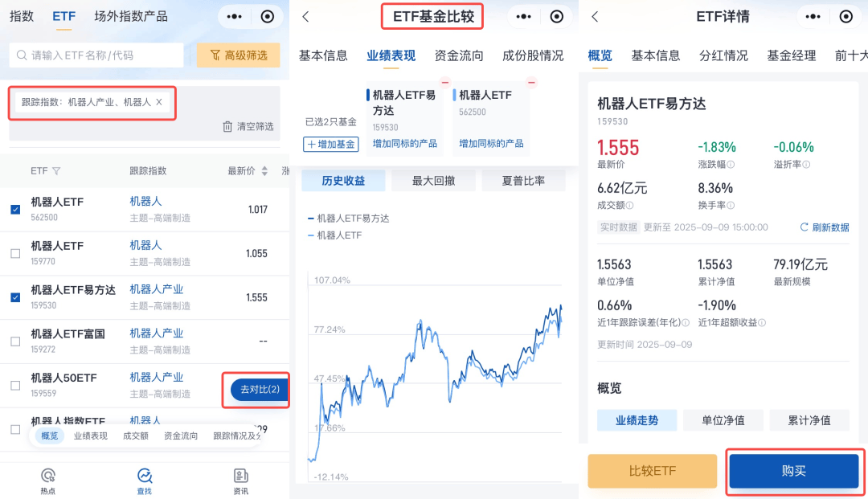Viewport: 868px width, 499px height.
Task: Open the 资讯 news icon in bottom bar
Action: click(240, 476)
